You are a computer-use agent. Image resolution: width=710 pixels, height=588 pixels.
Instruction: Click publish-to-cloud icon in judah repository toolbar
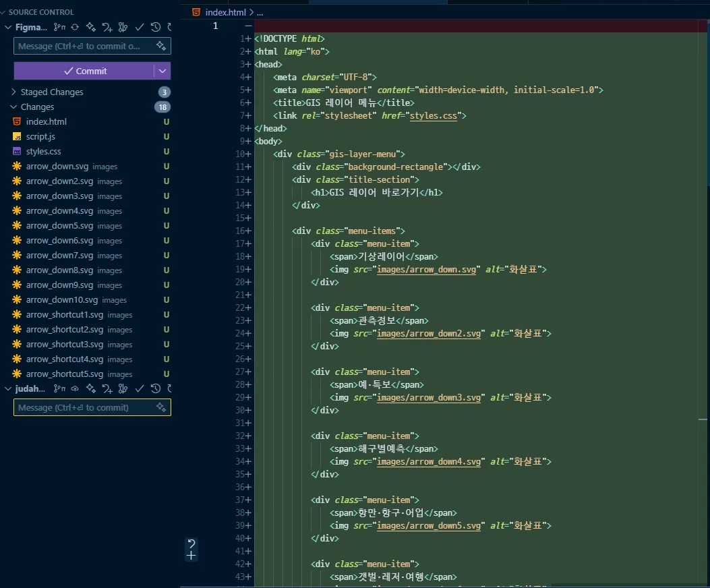click(x=75, y=388)
